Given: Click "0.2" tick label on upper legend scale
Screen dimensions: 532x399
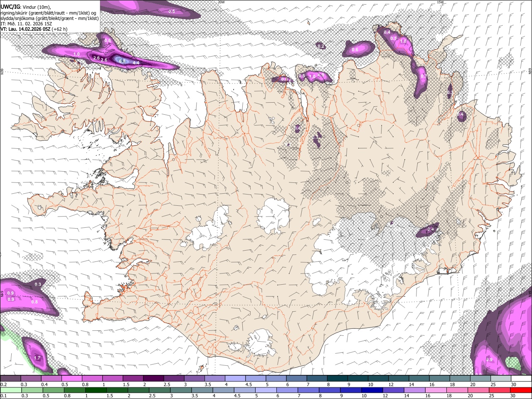Looking at the screenshot, I should (x=3, y=384).
